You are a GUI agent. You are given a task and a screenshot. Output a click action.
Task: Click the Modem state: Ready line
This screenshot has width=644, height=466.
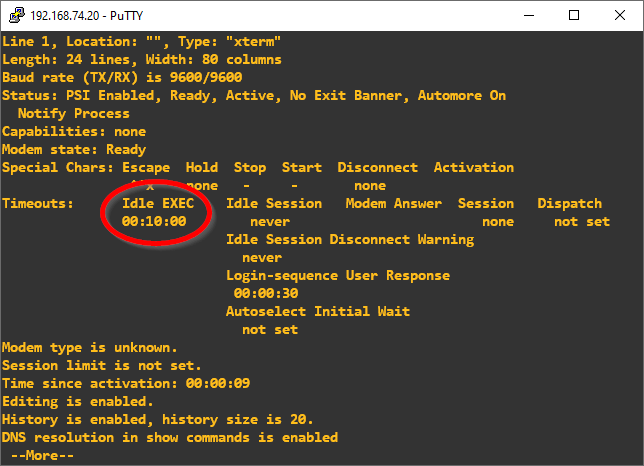coord(74,150)
